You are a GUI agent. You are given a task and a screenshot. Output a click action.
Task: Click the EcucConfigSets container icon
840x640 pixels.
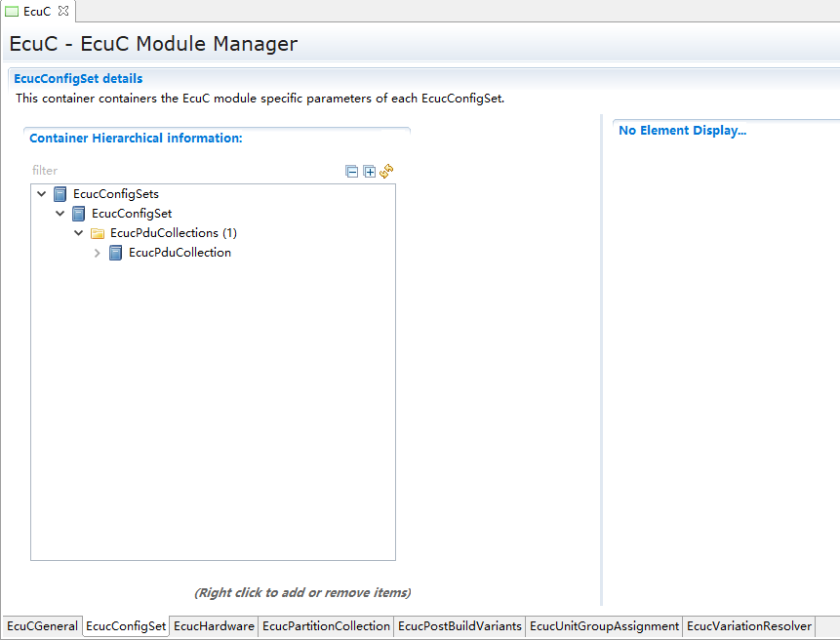click(60, 194)
